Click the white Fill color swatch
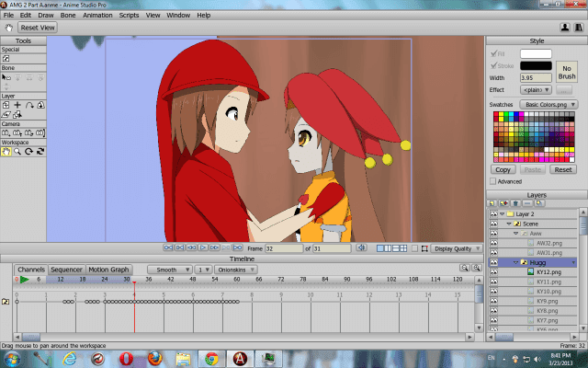588x368 pixels. (x=536, y=53)
